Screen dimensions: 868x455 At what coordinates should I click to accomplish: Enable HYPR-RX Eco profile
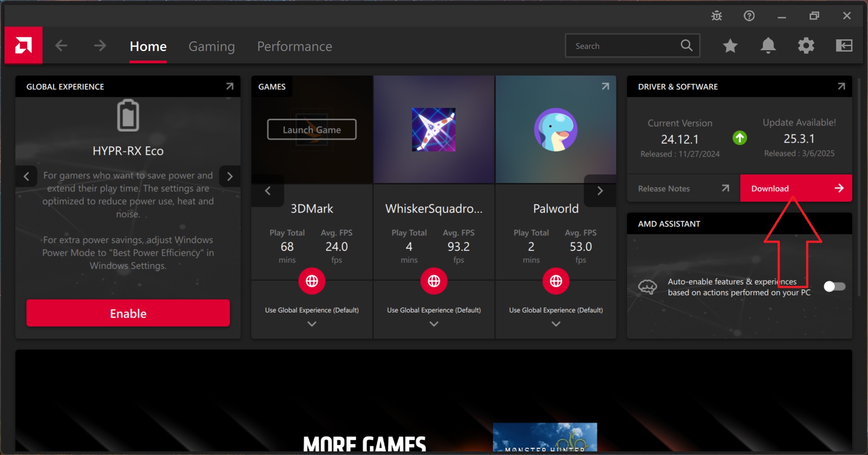pyautogui.click(x=128, y=313)
